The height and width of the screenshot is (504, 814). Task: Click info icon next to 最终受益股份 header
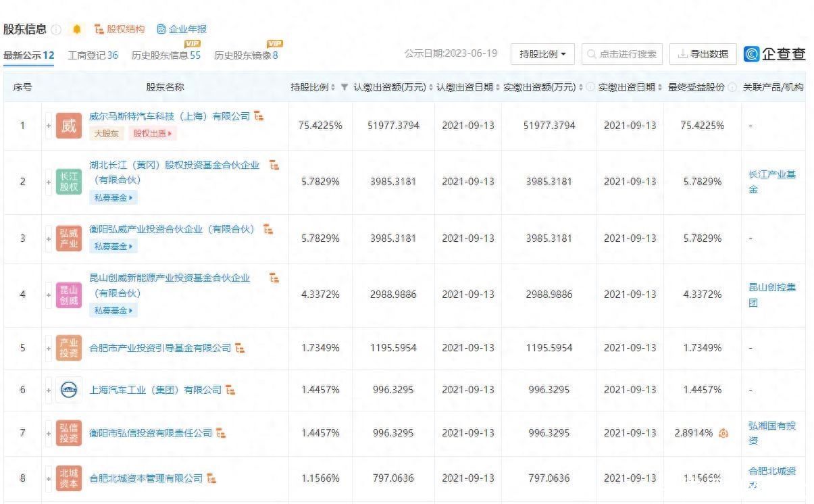coord(733,87)
